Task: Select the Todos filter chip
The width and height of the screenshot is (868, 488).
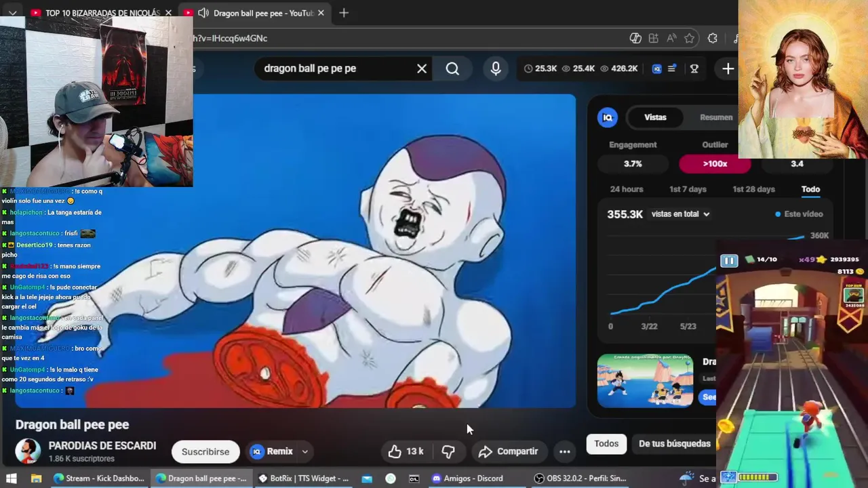Action: (x=606, y=444)
